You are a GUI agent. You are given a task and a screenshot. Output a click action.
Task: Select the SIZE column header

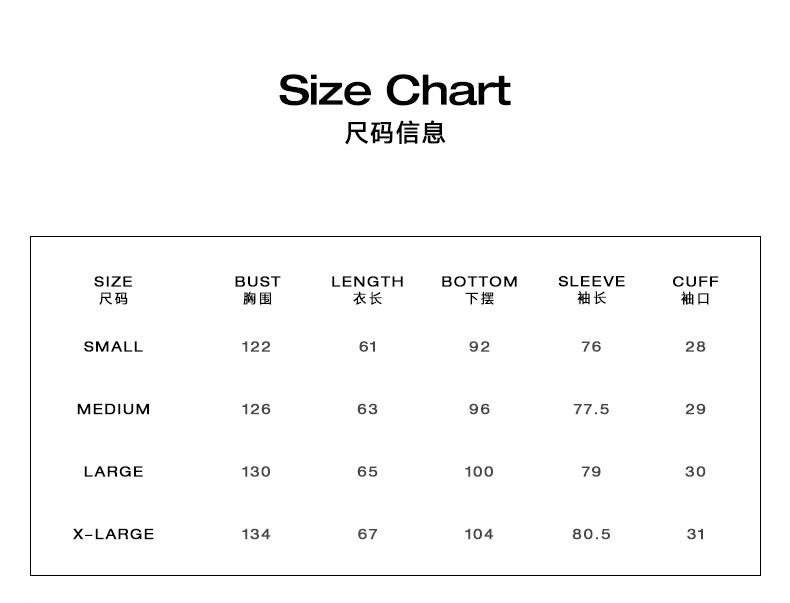click(x=113, y=282)
